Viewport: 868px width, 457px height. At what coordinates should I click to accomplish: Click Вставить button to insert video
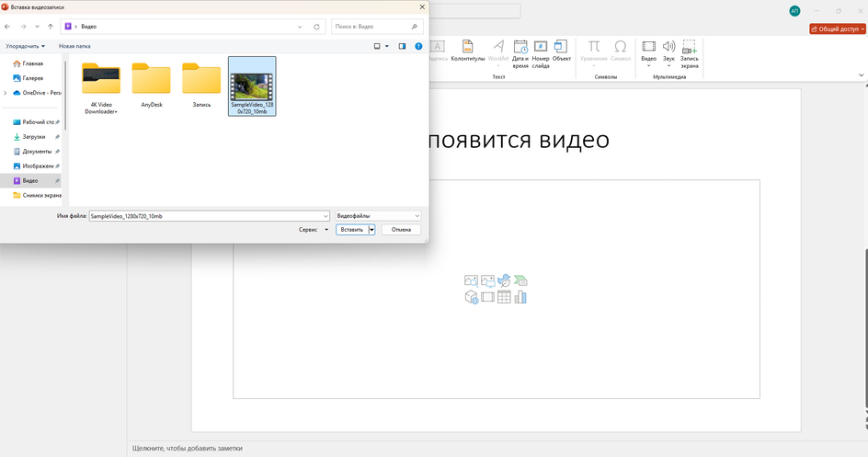352,230
